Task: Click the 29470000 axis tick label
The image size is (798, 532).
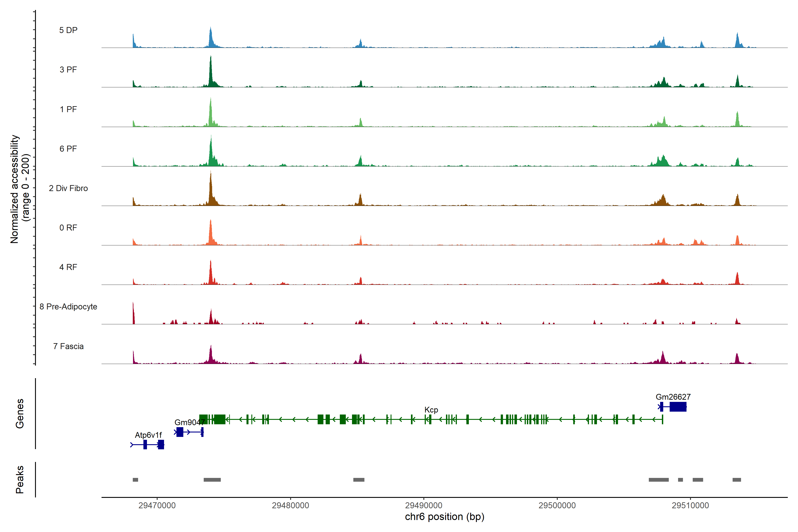Action: click(x=157, y=506)
